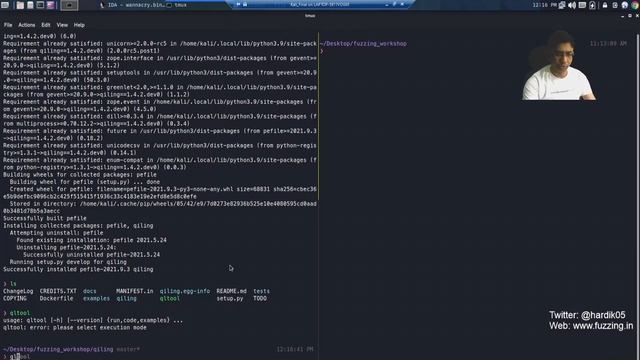The width and height of the screenshot is (640, 360).
Task: Click the panel clock showing the time
Action: 544,5
